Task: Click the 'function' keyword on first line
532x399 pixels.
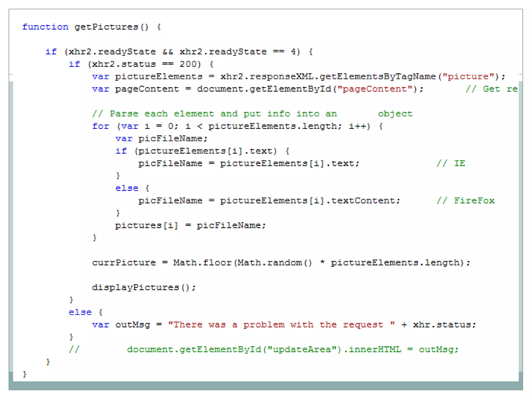Action: 45,27
